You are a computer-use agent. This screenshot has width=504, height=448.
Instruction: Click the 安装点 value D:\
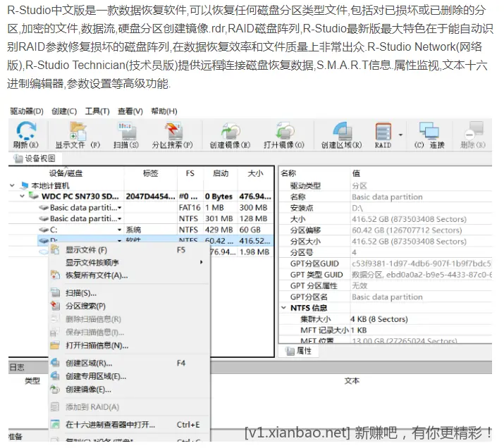pos(357,208)
